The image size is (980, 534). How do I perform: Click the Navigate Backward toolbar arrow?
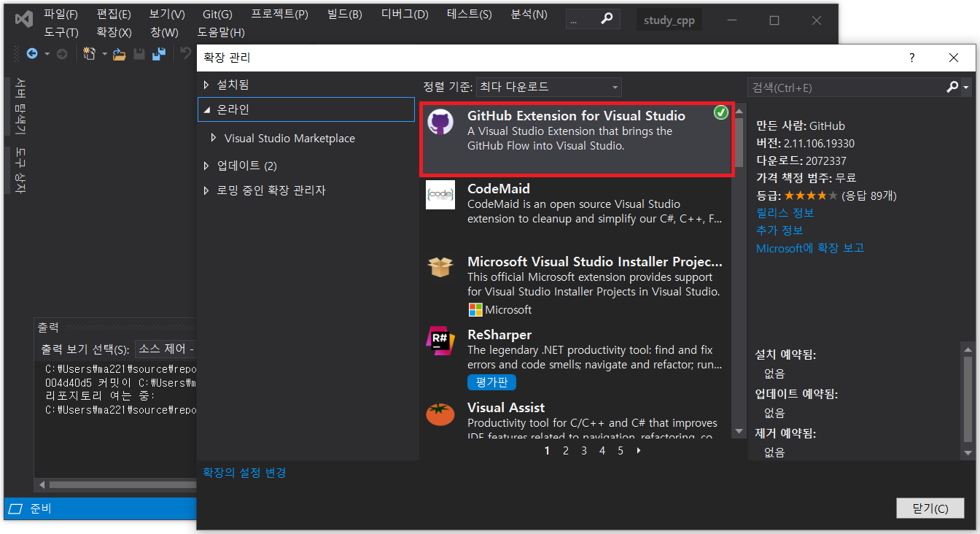point(32,53)
